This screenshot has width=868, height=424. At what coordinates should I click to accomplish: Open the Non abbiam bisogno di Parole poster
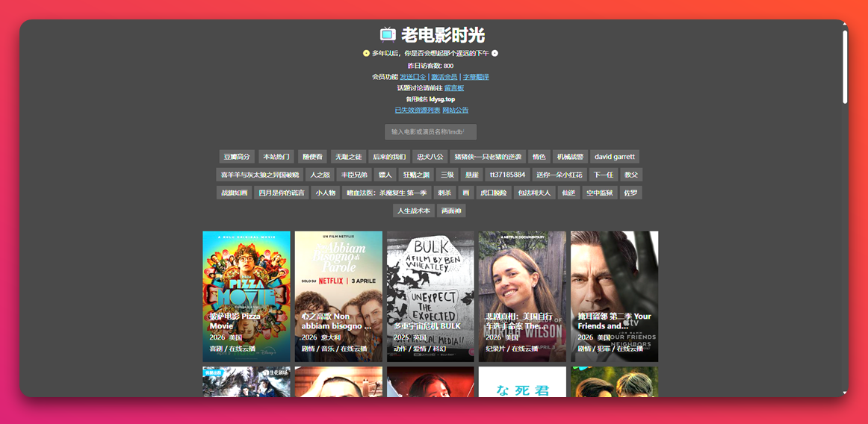click(338, 296)
